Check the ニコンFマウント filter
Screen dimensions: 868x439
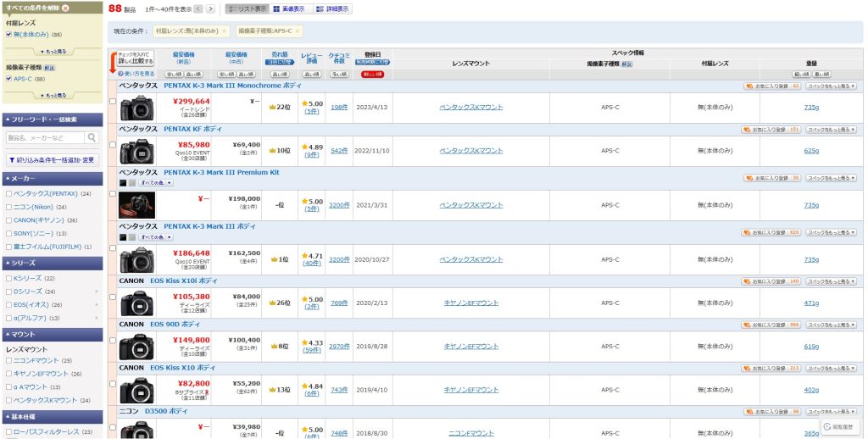8,360
